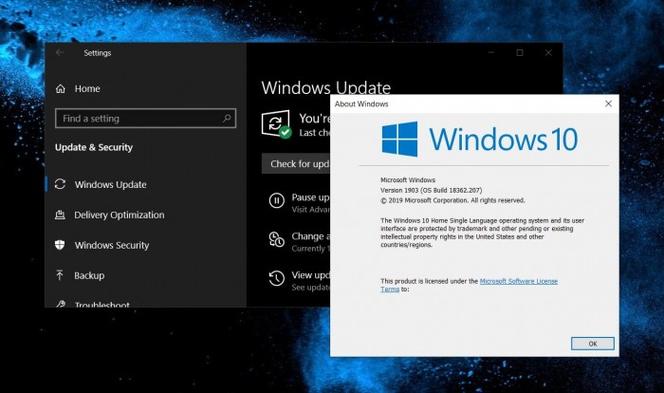Click the Change active hours clock icon
The image size is (664, 393).
pos(277,239)
